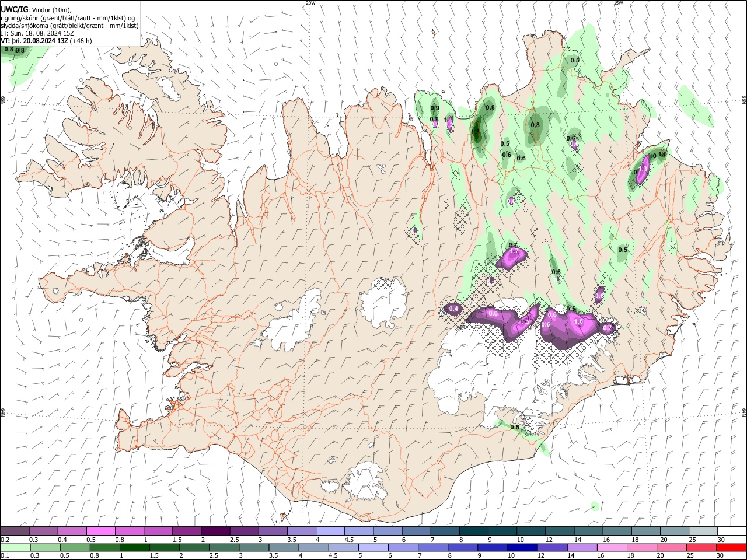The height and width of the screenshot is (560, 747).
Task: Click the 64N latitude label on the right border
Action: click(x=743, y=412)
